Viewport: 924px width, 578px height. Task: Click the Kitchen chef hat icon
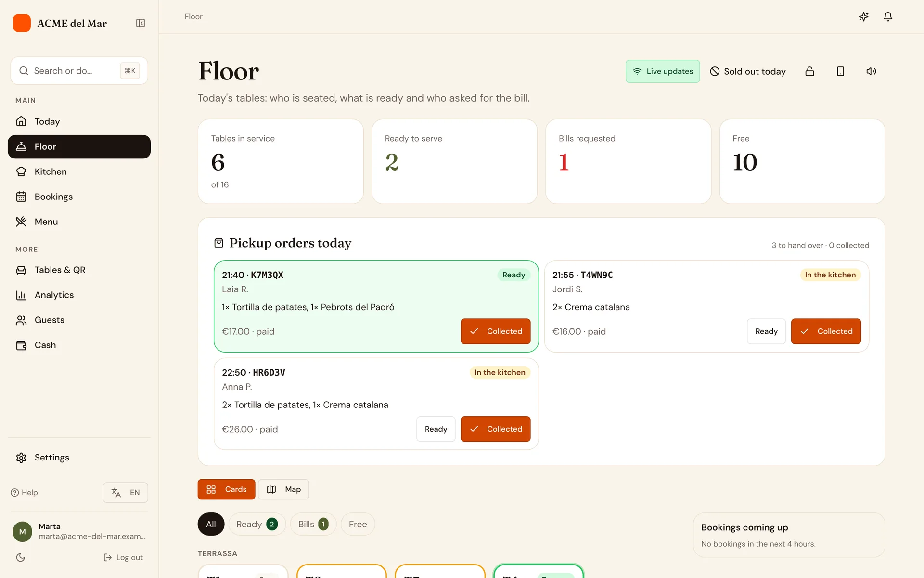(x=21, y=171)
